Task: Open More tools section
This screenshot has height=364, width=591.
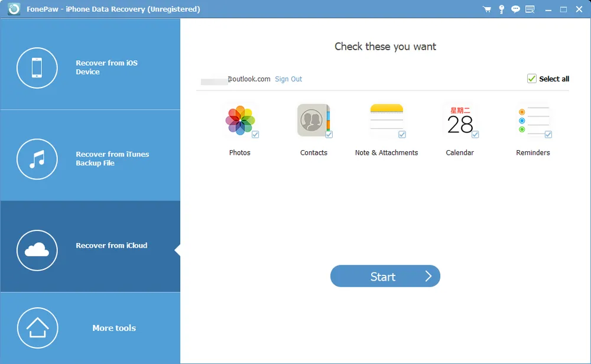Action: [90, 328]
